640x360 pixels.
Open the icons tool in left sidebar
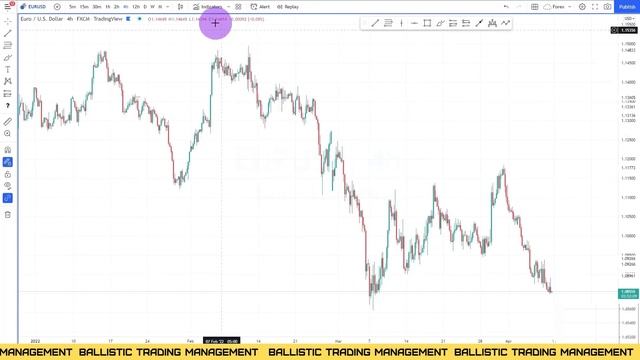coord(7,106)
